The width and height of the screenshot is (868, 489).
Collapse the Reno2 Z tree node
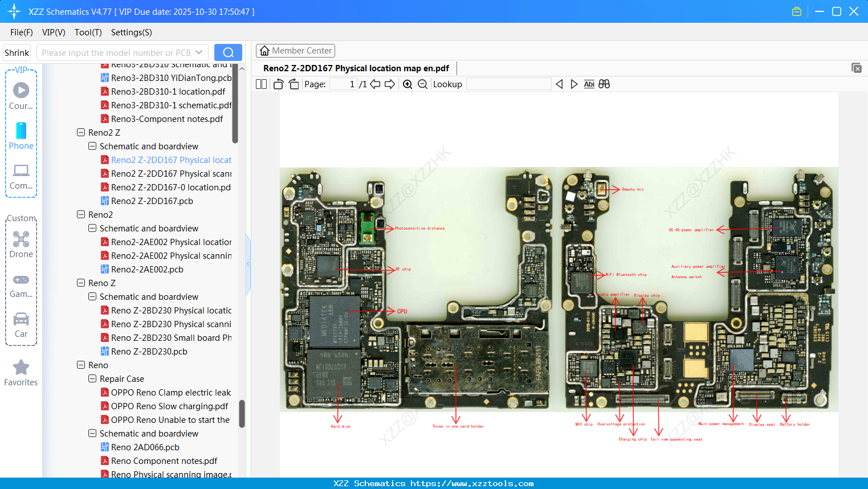point(81,132)
